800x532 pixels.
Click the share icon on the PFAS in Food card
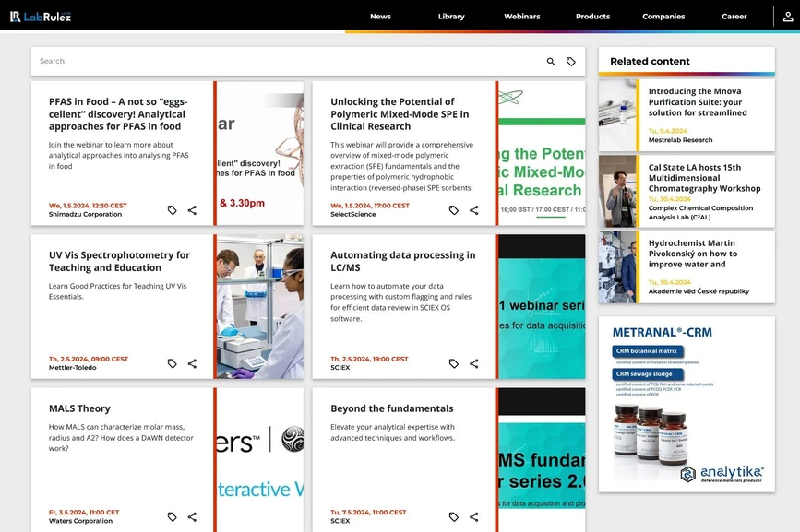(192, 209)
